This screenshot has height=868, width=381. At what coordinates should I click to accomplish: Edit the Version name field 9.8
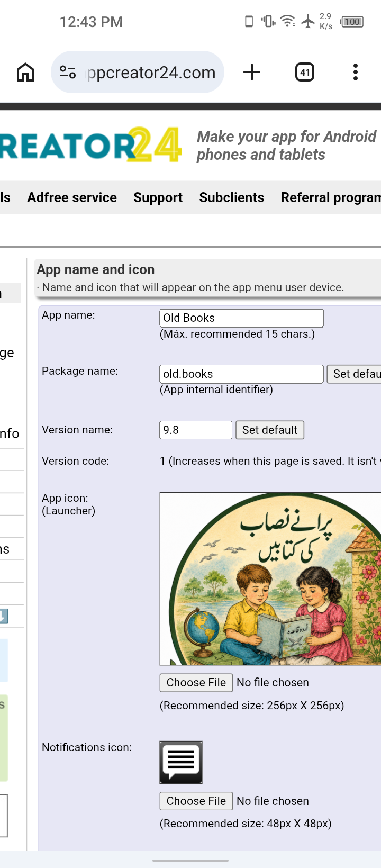point(196,430)
